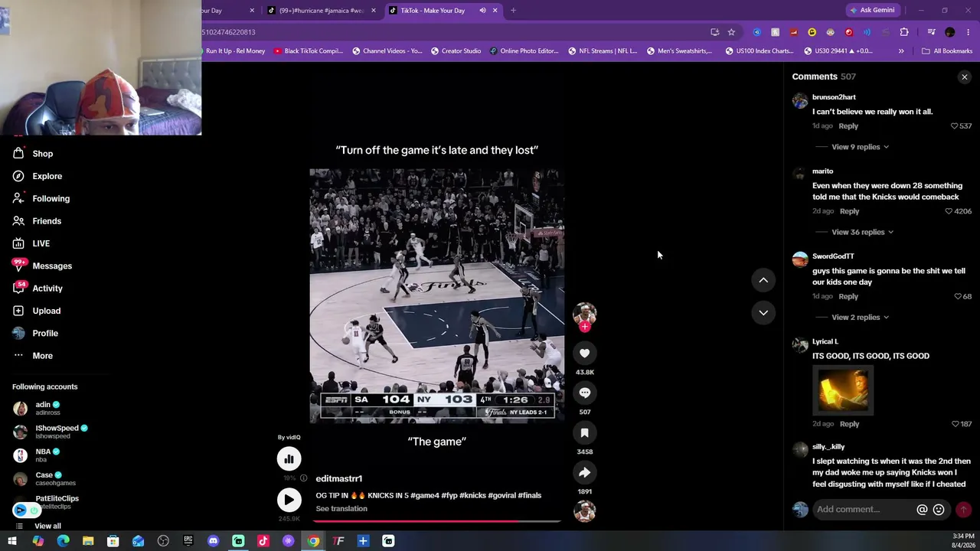The width and height of the screenshot is (980, 551).
Task: Open the Creator Studio bookmark
Action: 456,51
